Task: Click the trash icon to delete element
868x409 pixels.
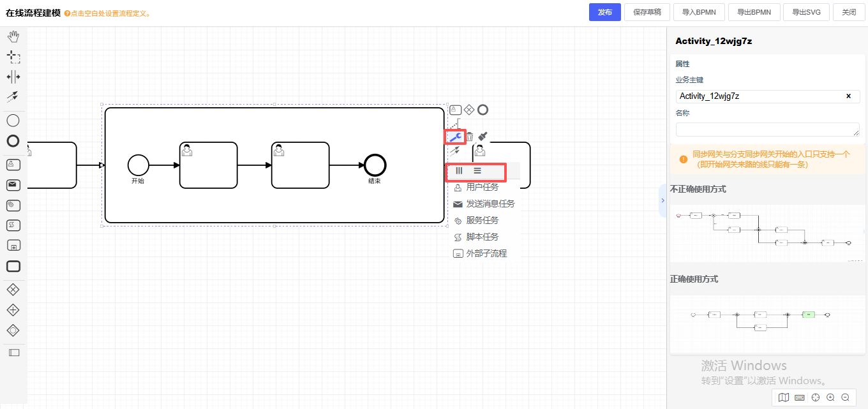Action: (469, 137)
